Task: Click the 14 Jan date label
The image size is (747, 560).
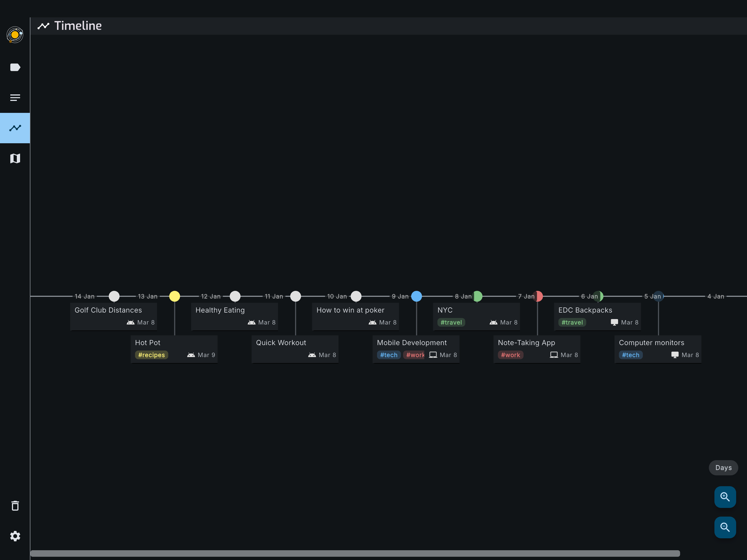Action: point(84,296)
